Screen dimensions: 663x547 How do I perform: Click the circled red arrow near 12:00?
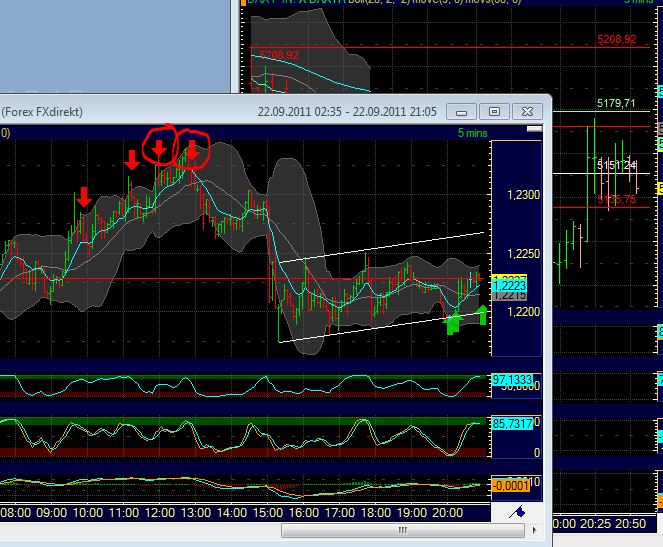pos(158,149)
